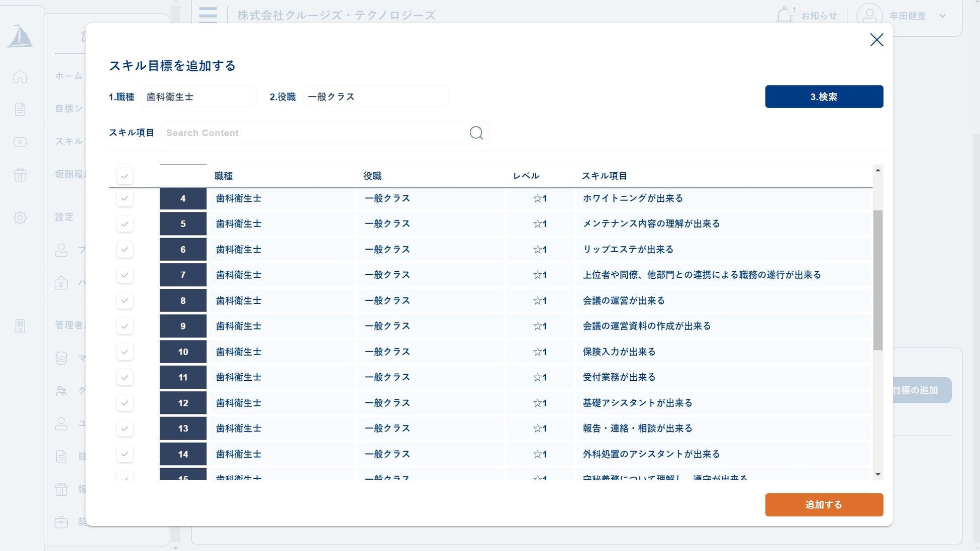Screen dimensions: 980x551
Task: Expand the user menu chevron beside 牟田健登
Action: (942, 16)
